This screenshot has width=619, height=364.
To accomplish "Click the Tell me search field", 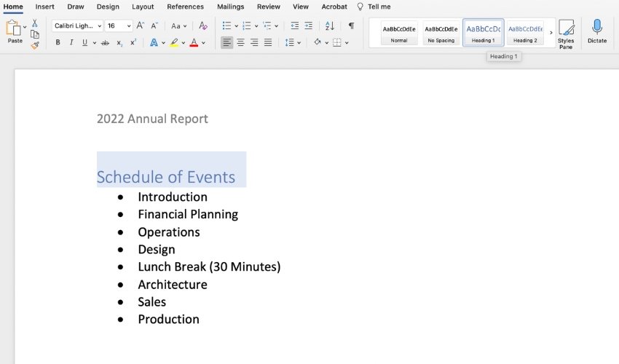I will [374, 7].
